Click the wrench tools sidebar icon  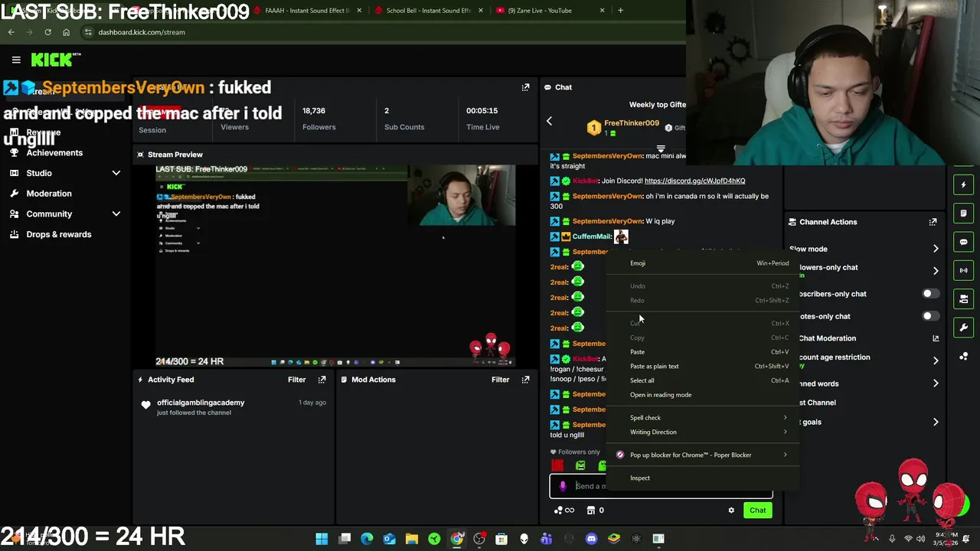click(964, 328)
